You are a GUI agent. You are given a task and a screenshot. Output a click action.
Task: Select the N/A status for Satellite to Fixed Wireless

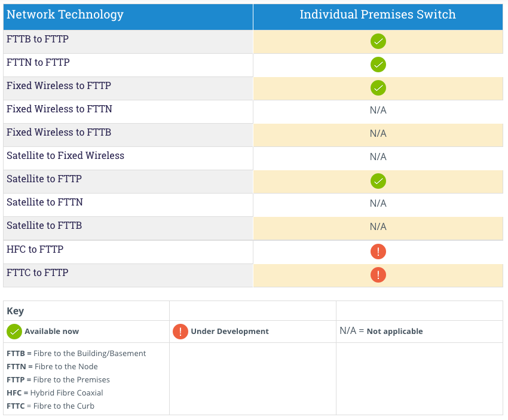click(378, 157)
